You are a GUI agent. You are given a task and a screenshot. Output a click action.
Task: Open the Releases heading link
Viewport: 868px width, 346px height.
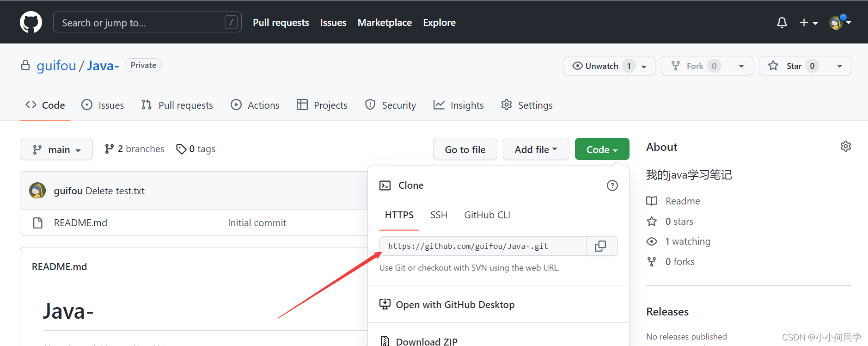667,312
